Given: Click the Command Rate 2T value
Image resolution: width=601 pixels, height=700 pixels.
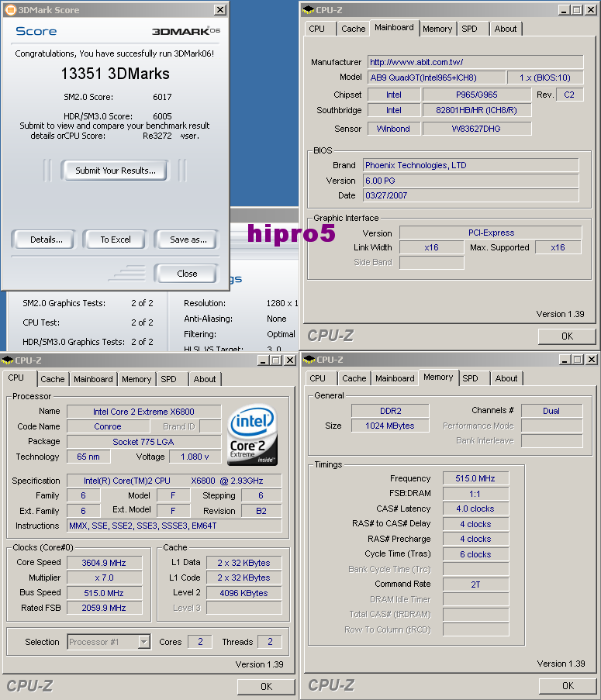Looking at the screenshot, I should pyautogui.click(x=475, y=584).
